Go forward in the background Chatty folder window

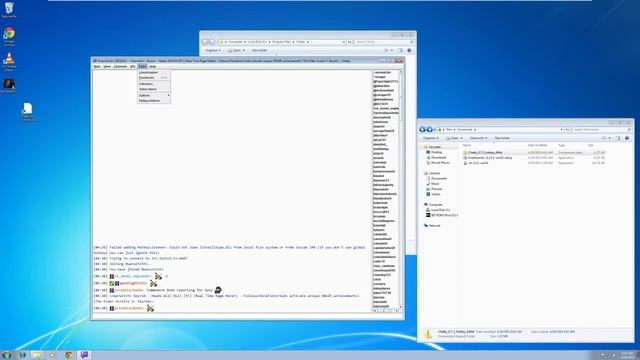click(212, 42)
